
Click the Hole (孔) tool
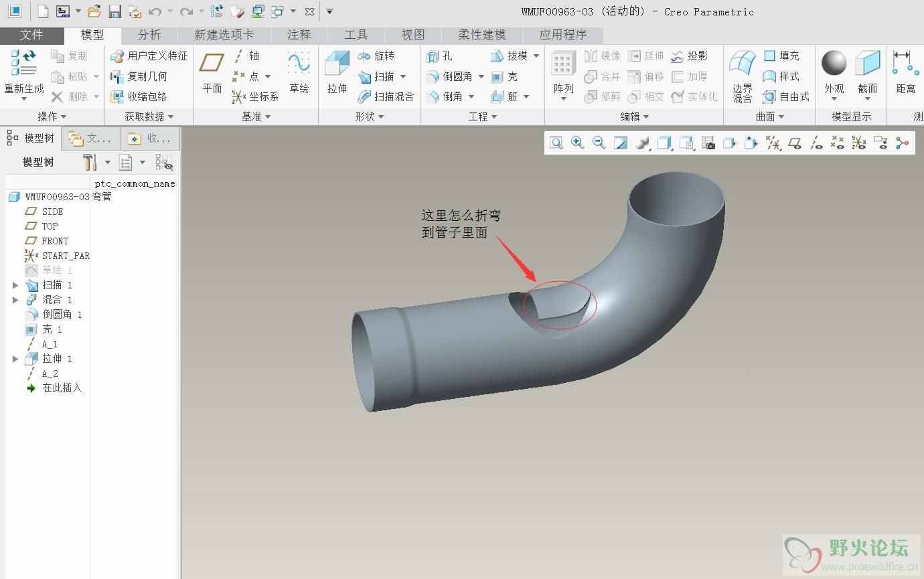(439, 56)
